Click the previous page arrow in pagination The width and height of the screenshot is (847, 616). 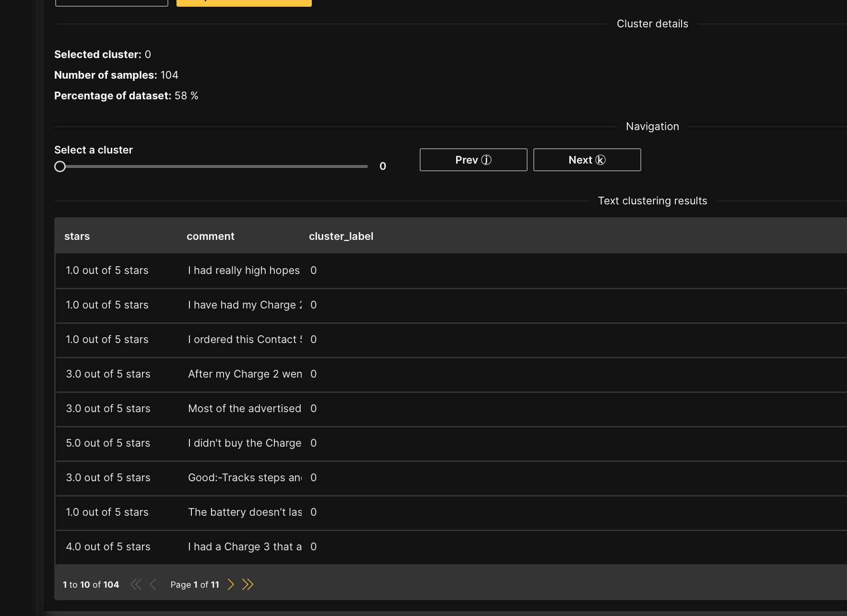(153, 584)
